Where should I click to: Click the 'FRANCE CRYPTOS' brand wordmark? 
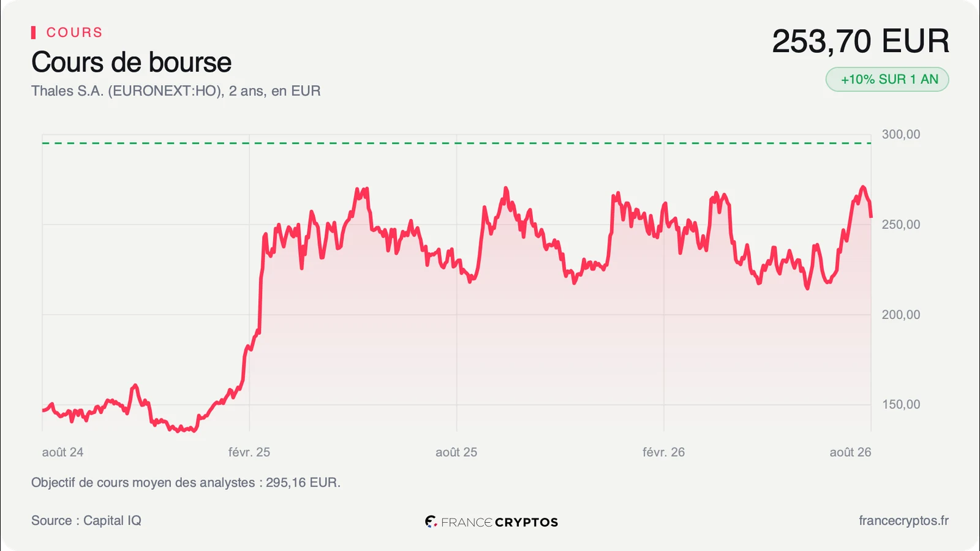[x=499, y=522]
